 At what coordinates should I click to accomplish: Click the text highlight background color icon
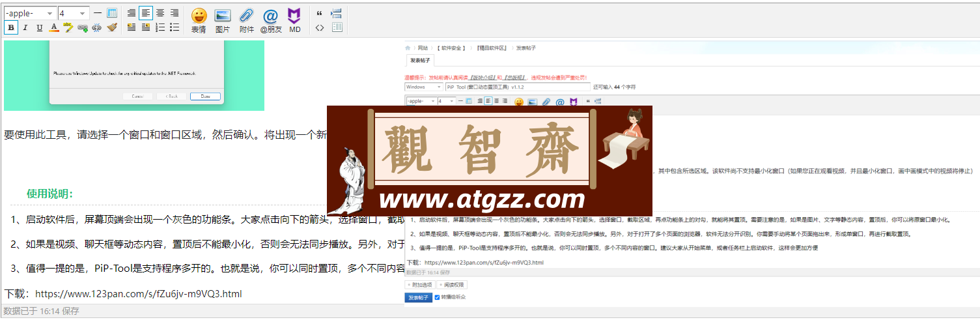[x=68, y=27]
